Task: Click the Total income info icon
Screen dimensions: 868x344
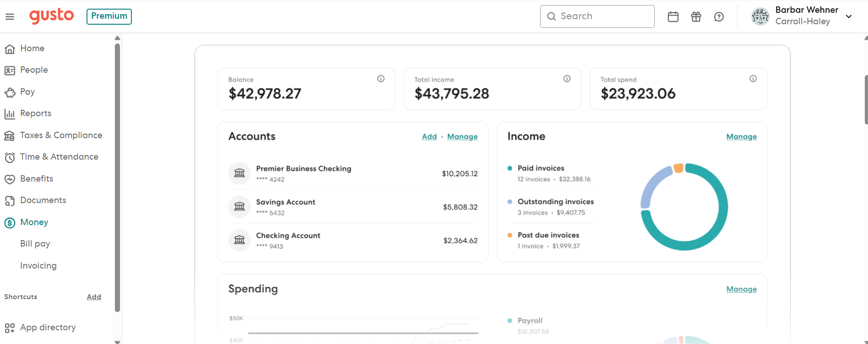Action: (x=567, y=79)
